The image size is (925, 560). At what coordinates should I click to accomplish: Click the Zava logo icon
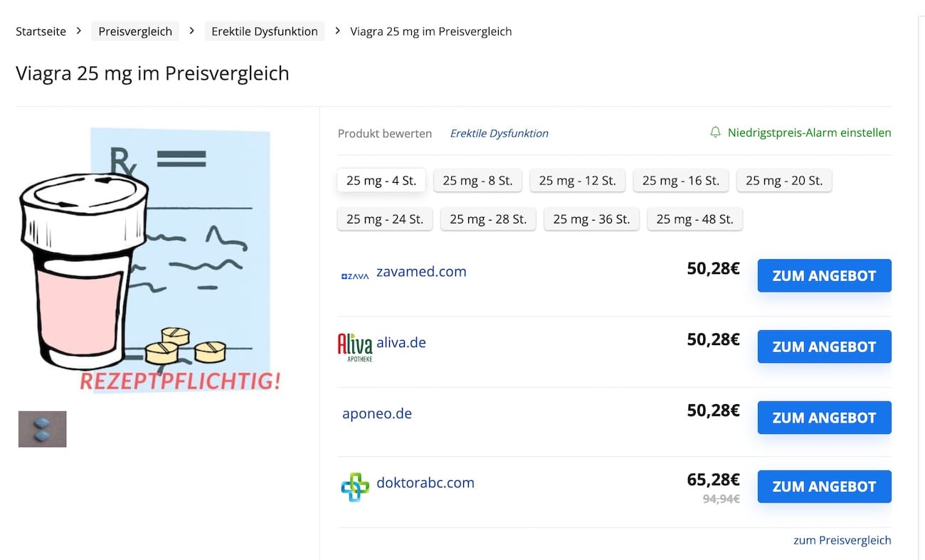pyautogui.click(x=354, y=275)
